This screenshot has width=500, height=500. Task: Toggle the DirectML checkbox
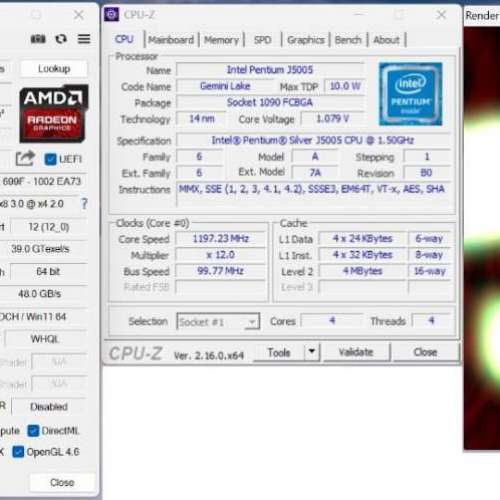(x=33, y=431)
